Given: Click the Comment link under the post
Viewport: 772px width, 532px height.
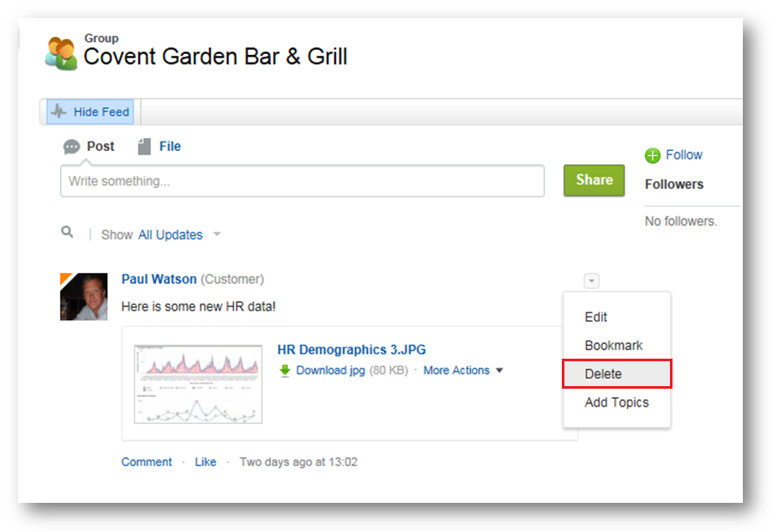Looking at the screenshot, I should pyautogui.click(x=147, y=462).
